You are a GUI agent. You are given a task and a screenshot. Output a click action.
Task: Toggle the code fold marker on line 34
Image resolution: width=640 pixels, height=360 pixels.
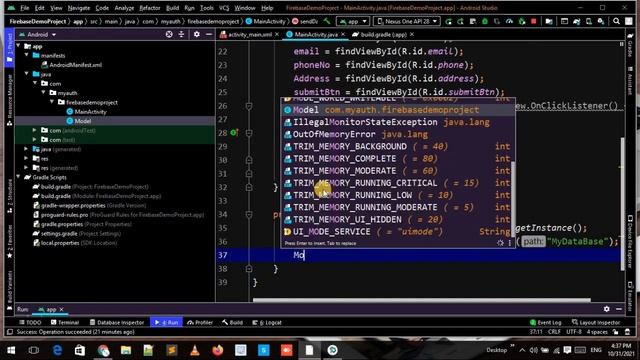tap(249, 214)
